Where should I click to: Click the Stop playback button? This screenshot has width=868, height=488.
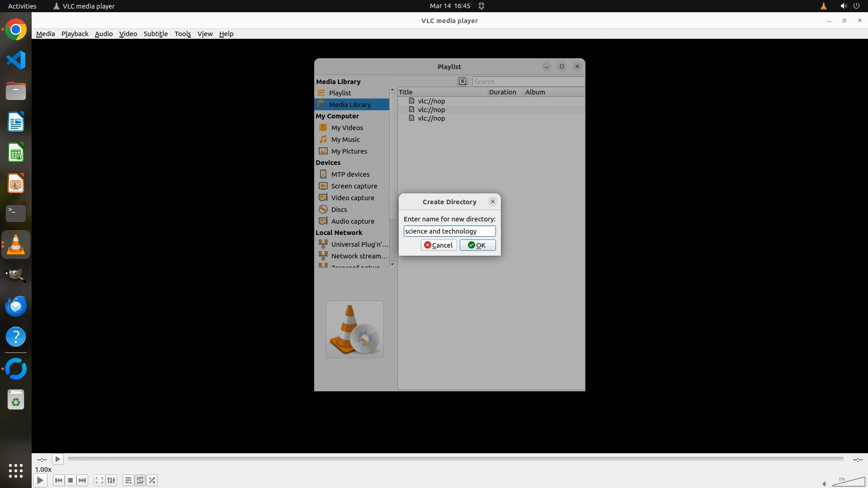(71, 480)
